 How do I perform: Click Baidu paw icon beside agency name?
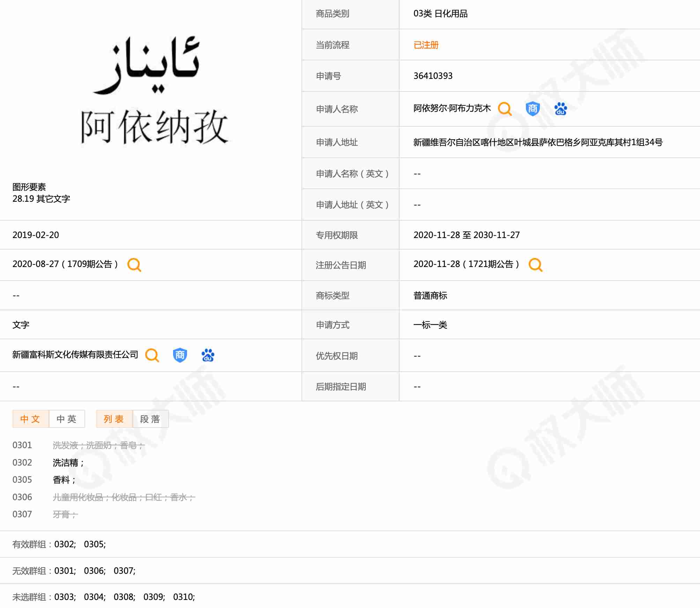point(208,355)
